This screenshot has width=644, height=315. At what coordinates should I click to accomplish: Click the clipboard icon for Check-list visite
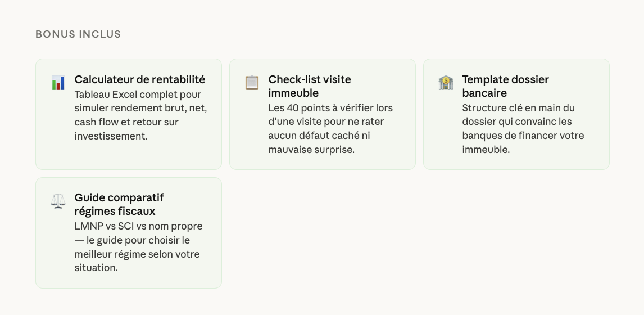click(252, 83)
